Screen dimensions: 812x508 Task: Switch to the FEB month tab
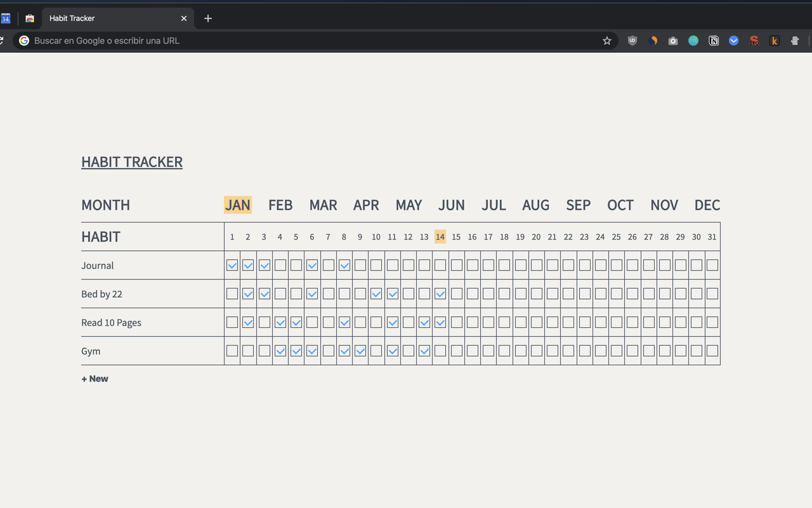coord(280,205)
